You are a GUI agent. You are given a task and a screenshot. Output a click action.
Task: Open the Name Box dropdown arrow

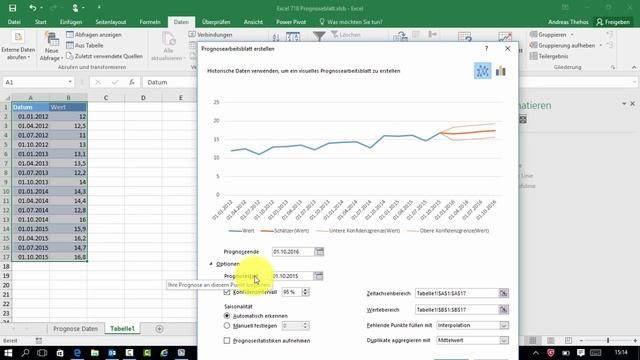(70, 82)
